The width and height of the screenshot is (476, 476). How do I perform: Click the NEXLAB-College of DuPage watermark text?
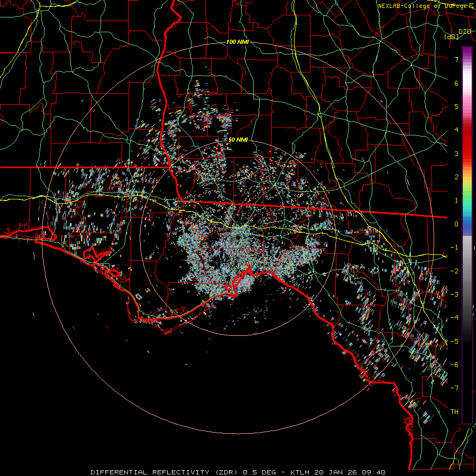[425, 6]
